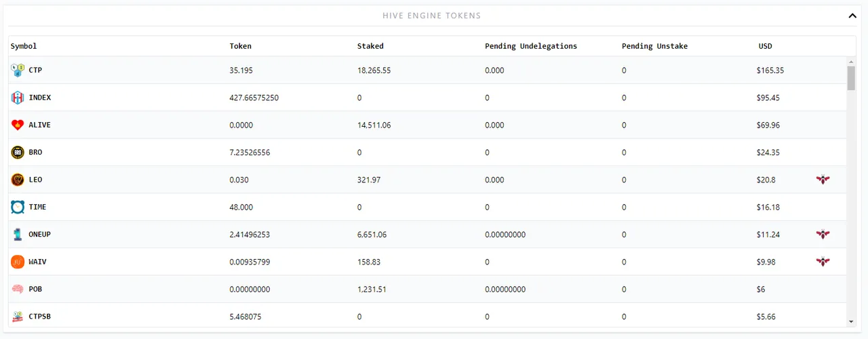Image resolution: width=868 pixels, height=339 pixels.
Task: Click the bee icon in LEO row
Action: [x=823, y=180]
